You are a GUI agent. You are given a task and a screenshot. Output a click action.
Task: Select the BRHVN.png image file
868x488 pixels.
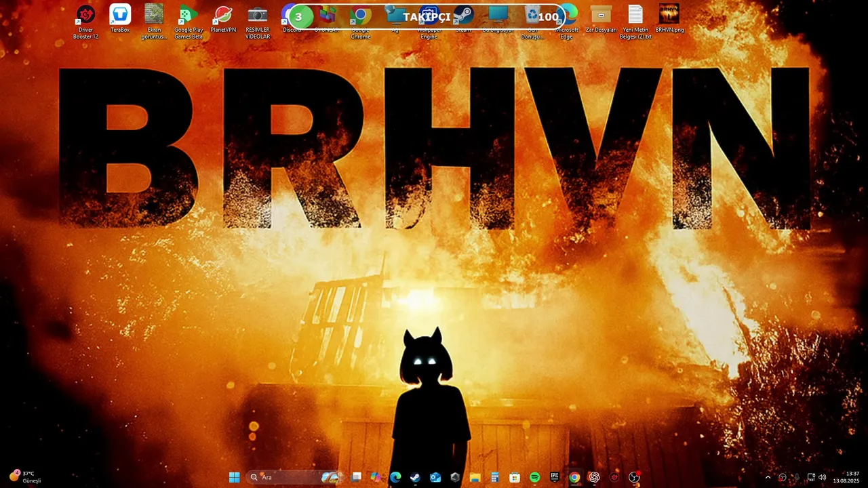pos(669,19)
